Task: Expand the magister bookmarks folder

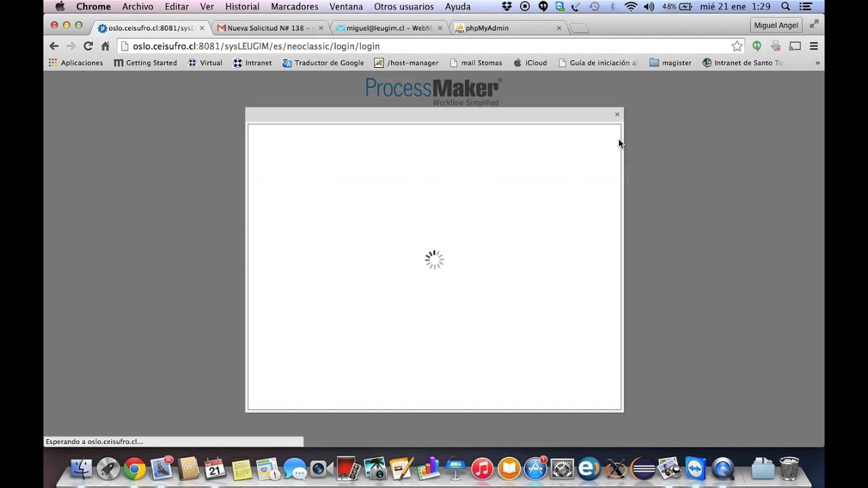Action: [670, 62]
